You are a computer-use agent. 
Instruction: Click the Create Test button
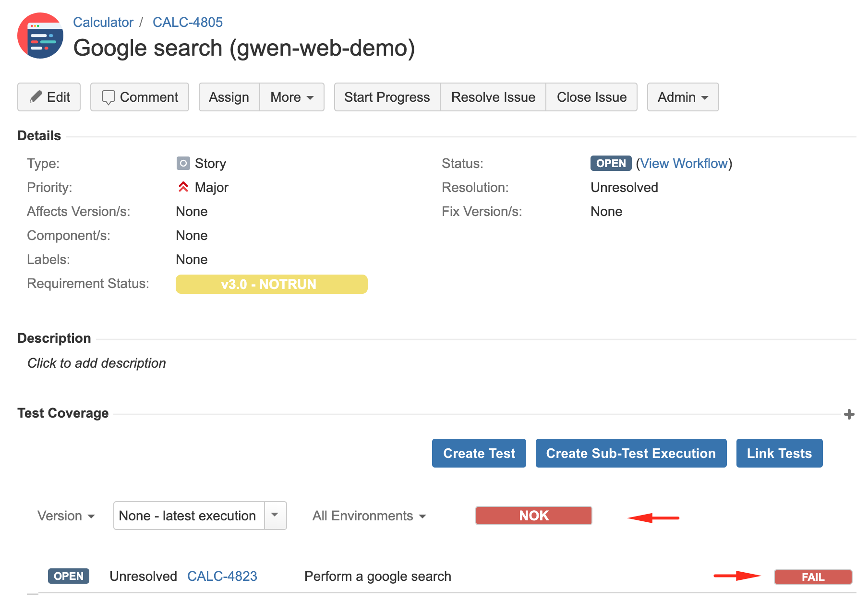click(479, 453)
